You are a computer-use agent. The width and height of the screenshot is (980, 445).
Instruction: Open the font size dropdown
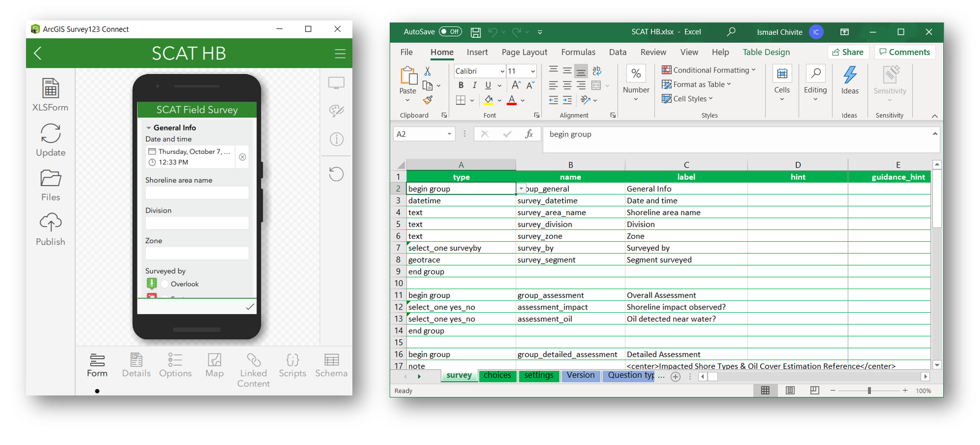pyautogui.click(x=533, y=71)
